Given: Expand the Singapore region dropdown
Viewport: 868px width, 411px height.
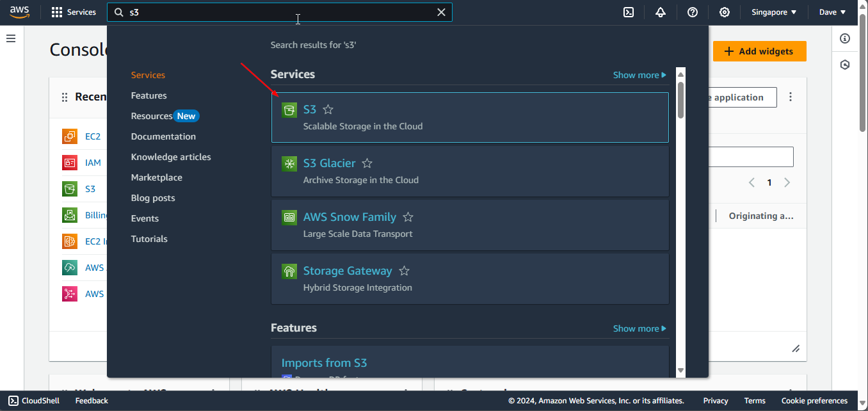Looking at the screenshot, I should click(774, 12).
